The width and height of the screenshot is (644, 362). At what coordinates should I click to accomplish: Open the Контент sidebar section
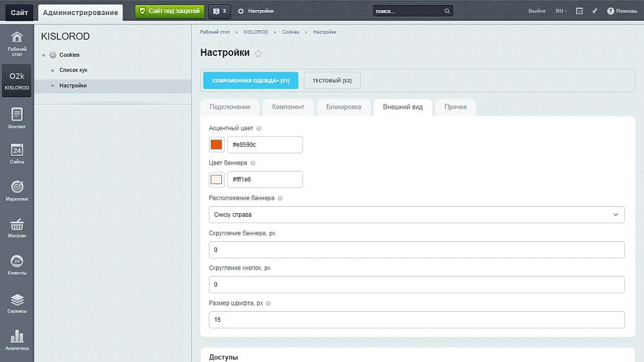coord(17,118)
